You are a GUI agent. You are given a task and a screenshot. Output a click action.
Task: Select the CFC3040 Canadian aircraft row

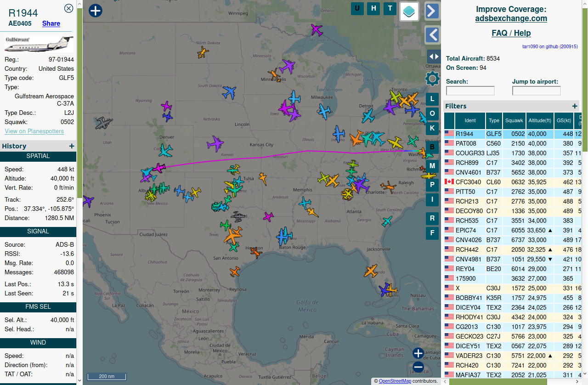(512, 182)
